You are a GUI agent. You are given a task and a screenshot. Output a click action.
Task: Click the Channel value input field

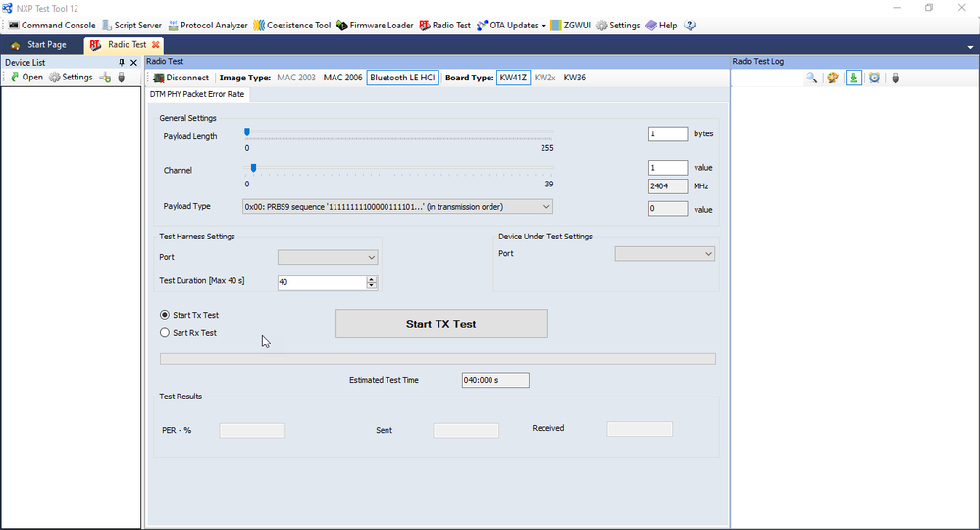coord(667,168)
